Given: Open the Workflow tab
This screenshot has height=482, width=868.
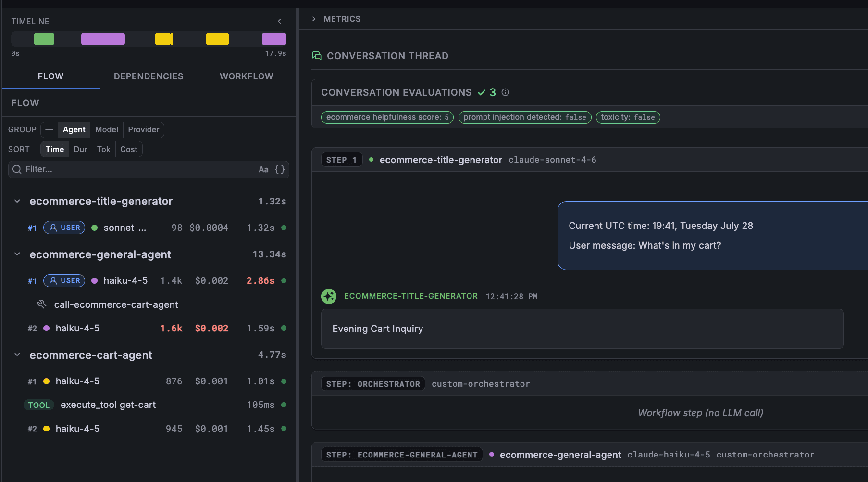Looking at the screenshot, I should coord(247,76).
